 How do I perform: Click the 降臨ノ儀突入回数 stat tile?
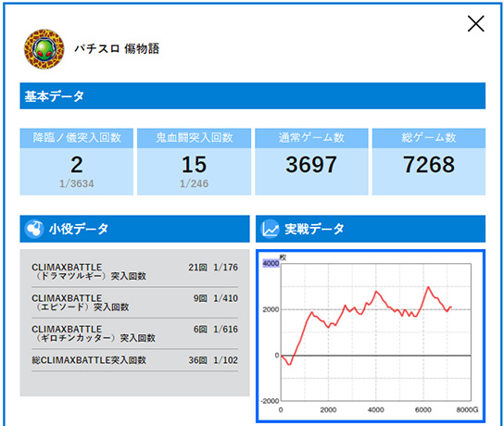click(x=77, y=161)
